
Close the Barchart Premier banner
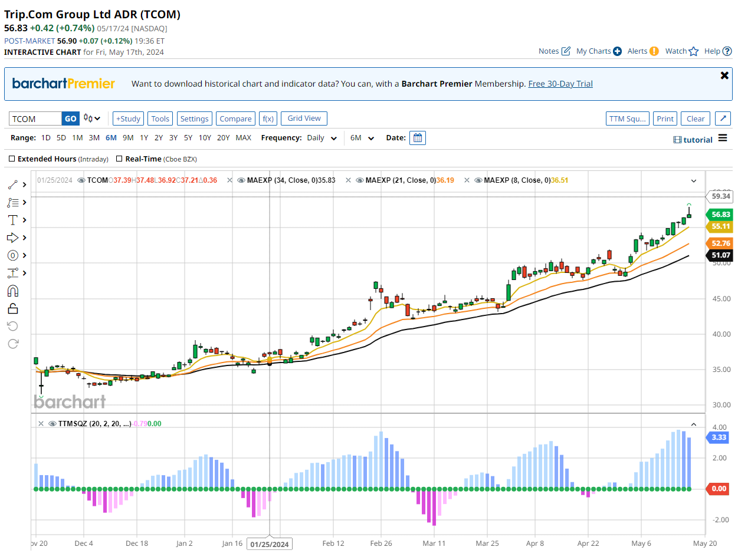724,75
